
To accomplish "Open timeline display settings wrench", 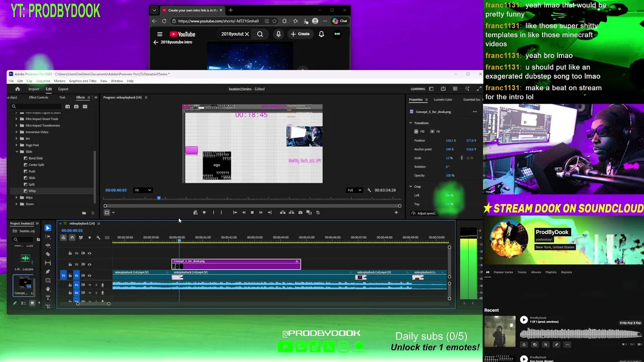I will 98,237.
